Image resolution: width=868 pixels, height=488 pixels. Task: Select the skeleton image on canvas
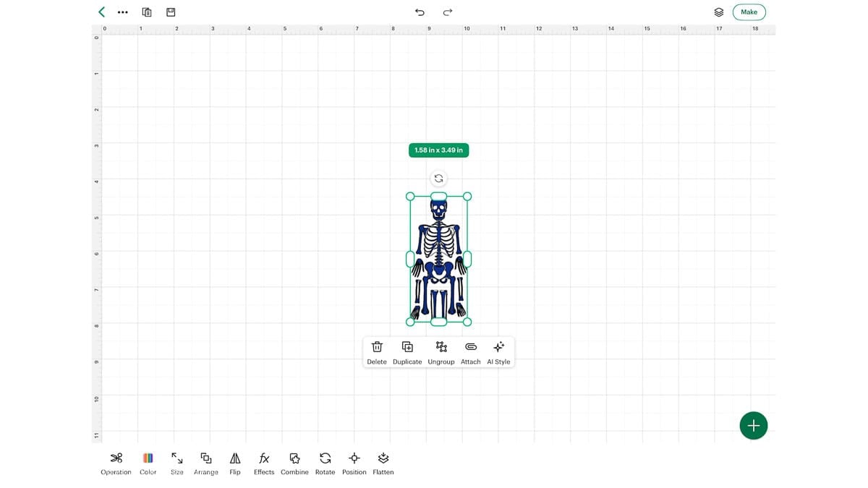click(438, 260)
